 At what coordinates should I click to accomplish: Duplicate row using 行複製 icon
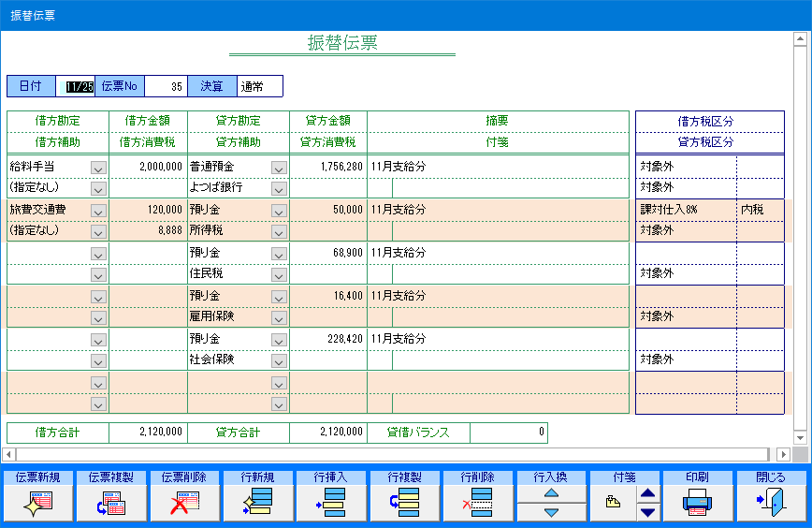pyautogui.click(x=404, y=503)
